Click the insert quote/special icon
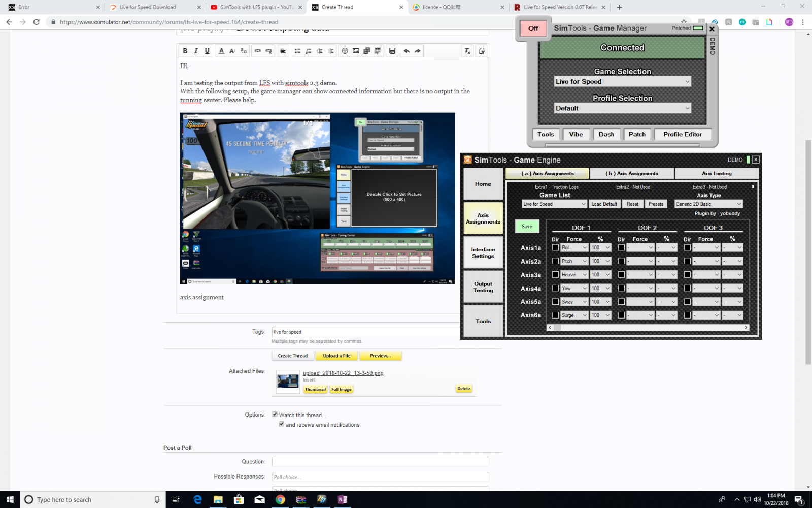Viewport: 812px width, 508px height. (x=378, y=51)
